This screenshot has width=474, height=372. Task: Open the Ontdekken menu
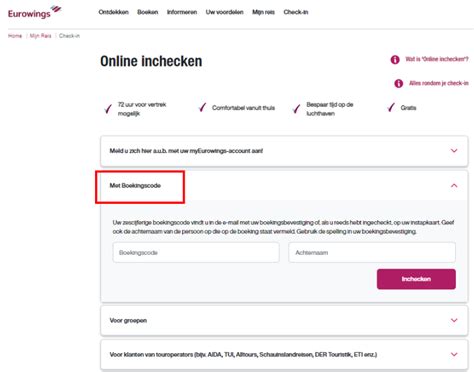(113, 12)
